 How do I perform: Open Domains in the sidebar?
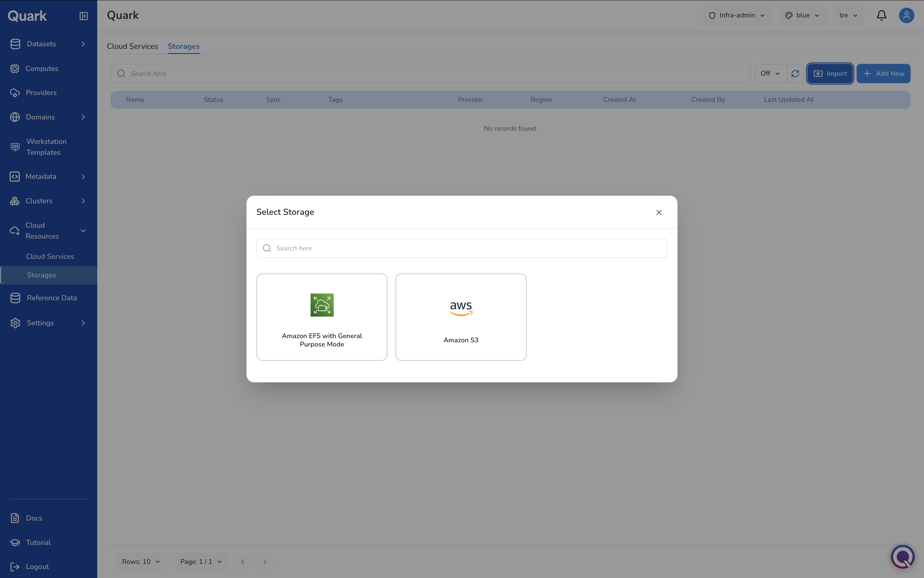pyautogui.click(x=40, y=117)
